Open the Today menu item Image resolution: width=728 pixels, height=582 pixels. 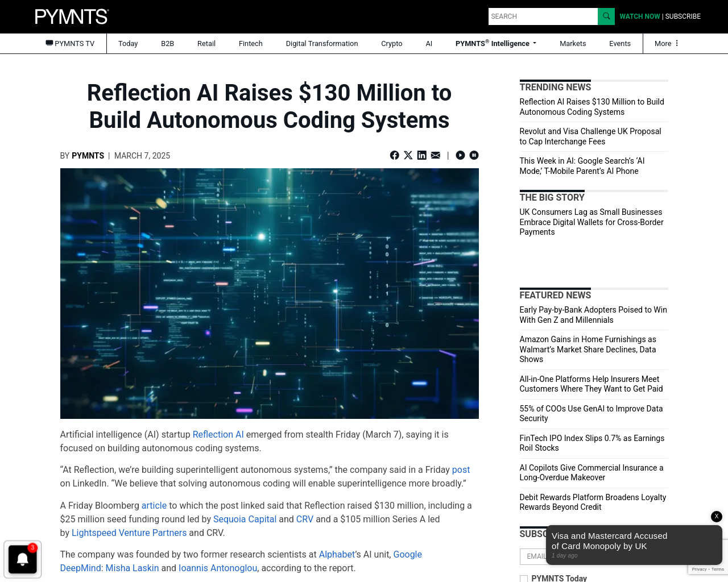[x=128, y=44]
